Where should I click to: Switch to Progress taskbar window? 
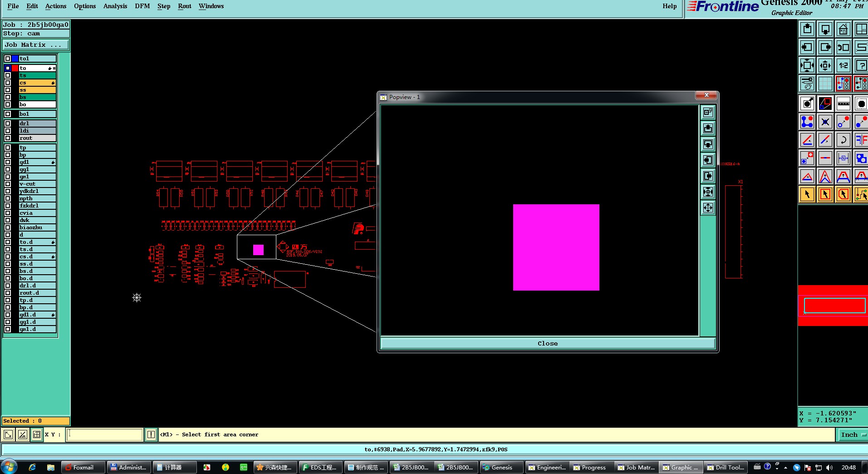point(592,467)
